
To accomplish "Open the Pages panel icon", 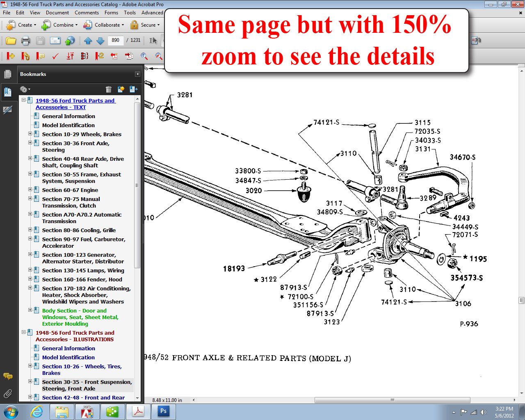I will [7, 74].
